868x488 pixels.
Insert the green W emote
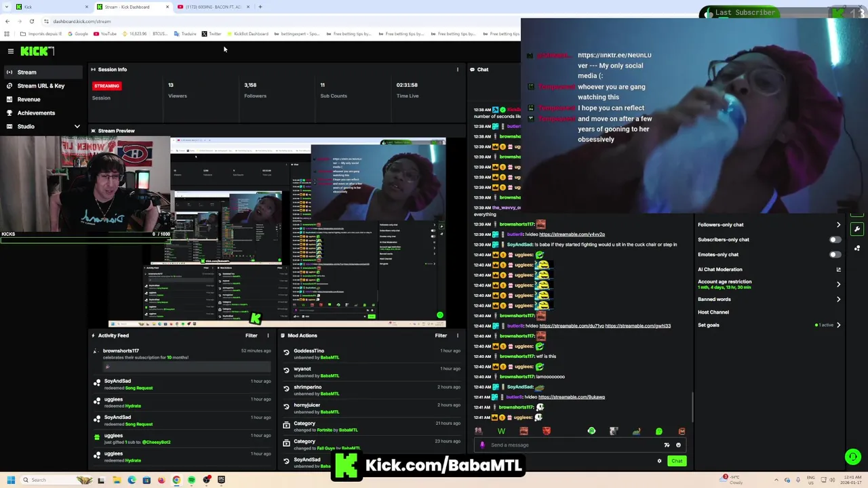pos(501,431)
